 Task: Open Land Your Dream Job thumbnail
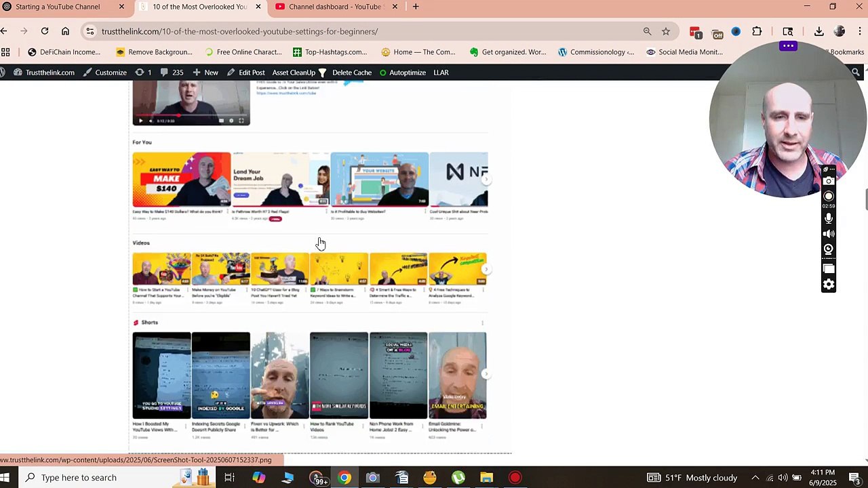click(281, 180)
